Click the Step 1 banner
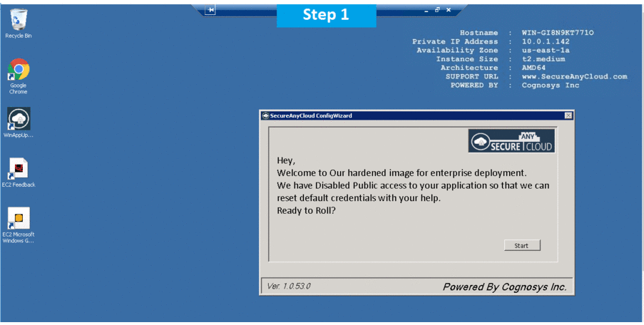This screenshot has width=644, height=325. [326, 15]
